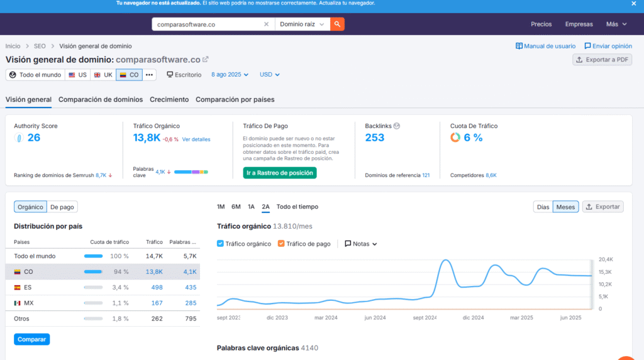Click the Backlinks info icon
The width and height of the screenshot is (644, 360).
pos(397,126)
